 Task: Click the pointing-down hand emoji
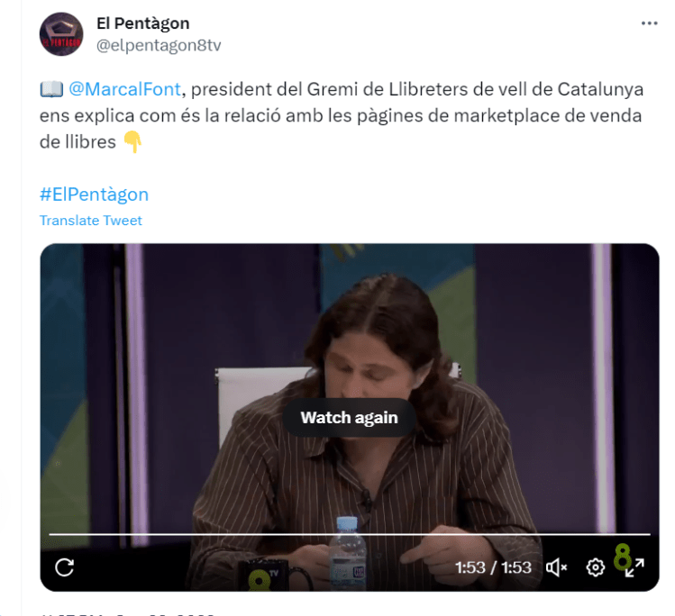click(132, 142)
